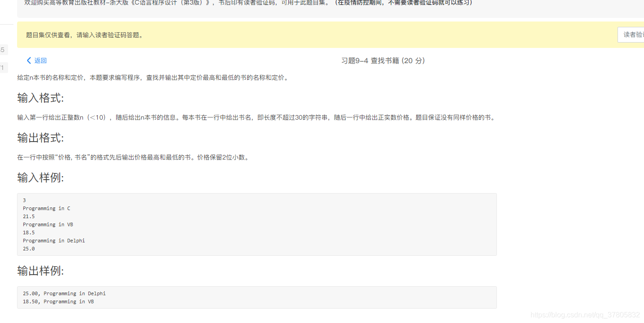Image resolution: width=644 pixels, height=323 pixels.
Task: Click the 读者验证码 input field
Action: tap(631, 34)
